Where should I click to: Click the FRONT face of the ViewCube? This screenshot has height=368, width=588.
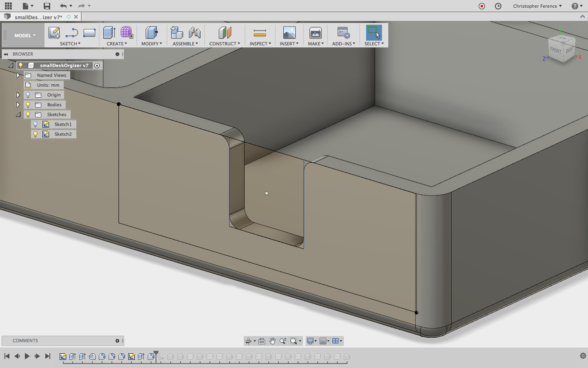click(x=556, y=50)
